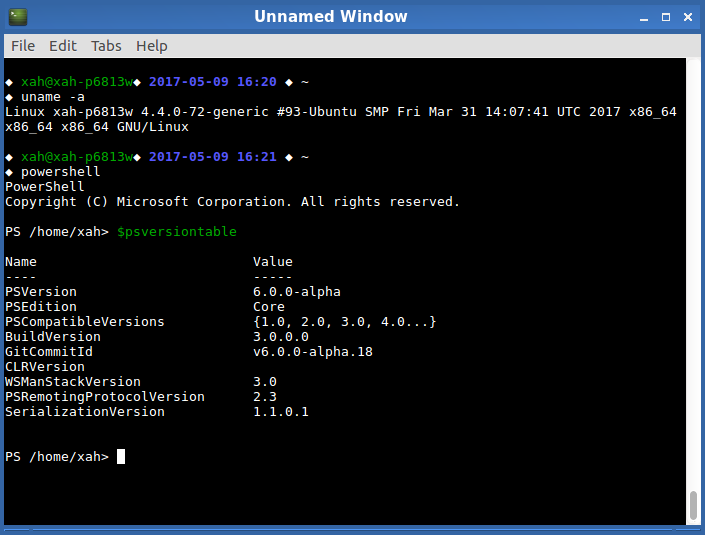
Task: Click the "PSCompatibleVersions" row name
Action: pos(85,322)
